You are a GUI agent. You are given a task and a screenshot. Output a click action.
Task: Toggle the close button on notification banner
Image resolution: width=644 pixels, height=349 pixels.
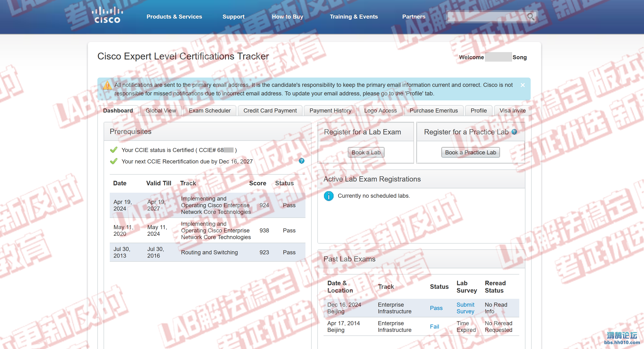click(x=523, y=85)
